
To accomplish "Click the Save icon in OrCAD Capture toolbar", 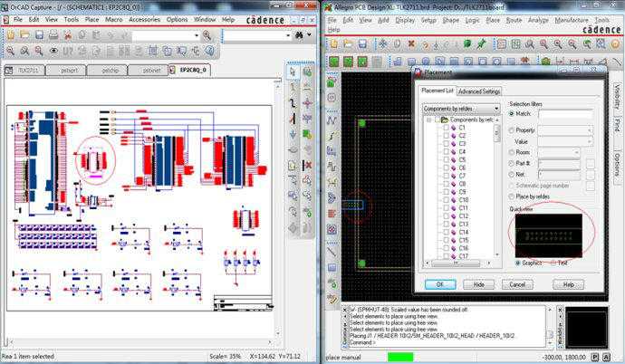I will tap(39, 34).
